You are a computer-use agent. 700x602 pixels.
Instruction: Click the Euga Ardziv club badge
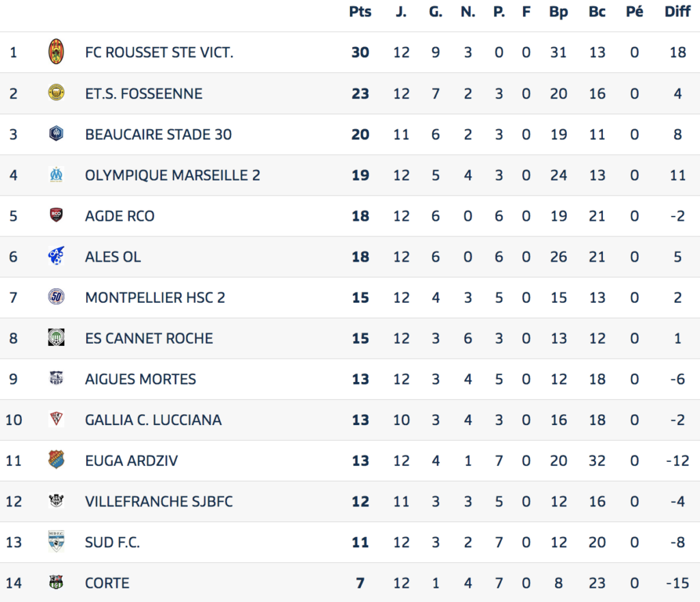pyautogui.click(x=56, y=460)
